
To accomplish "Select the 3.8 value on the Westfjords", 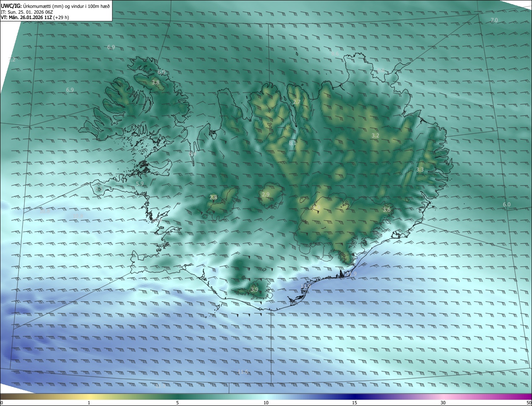I will pyautogui.click(x=155, y=83).
